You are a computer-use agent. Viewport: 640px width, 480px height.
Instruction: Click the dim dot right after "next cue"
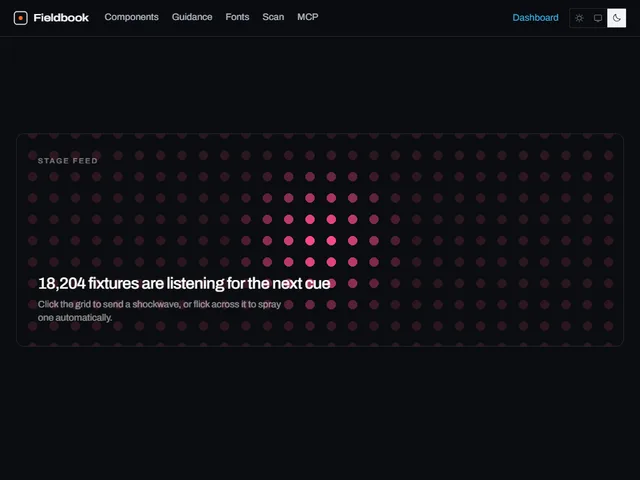coord(353,283)
